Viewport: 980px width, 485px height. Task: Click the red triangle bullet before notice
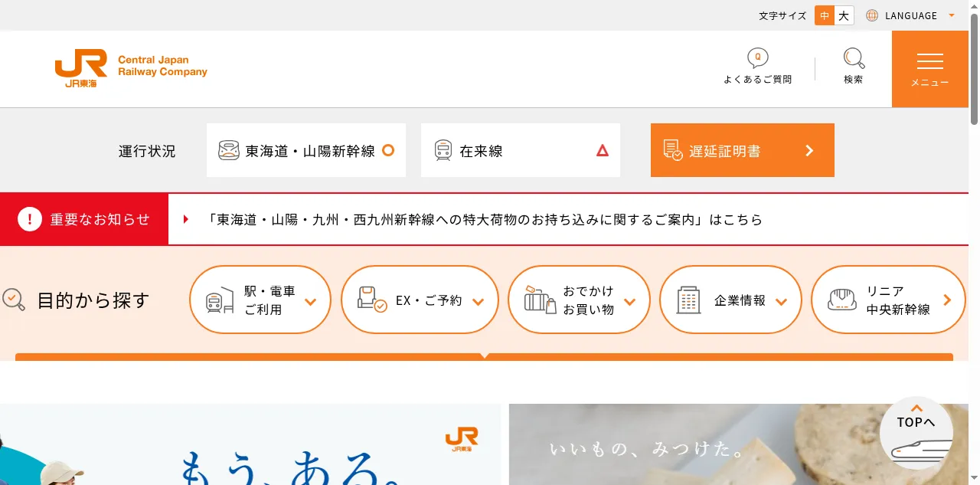point(186,219)
